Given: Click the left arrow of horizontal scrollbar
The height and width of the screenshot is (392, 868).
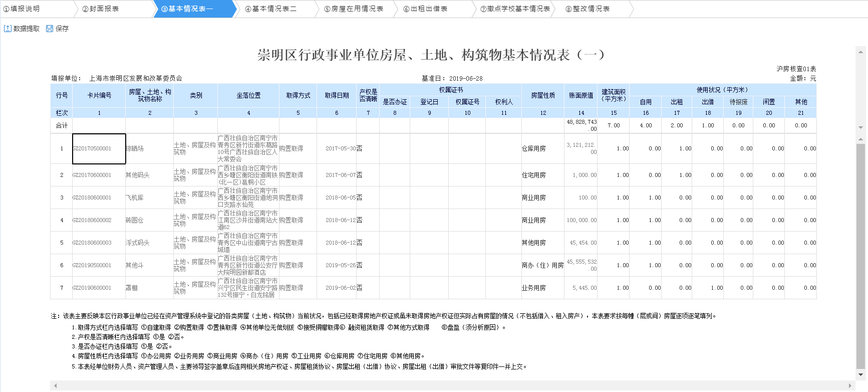Looking at the screenshot, I should pos(55,385).
